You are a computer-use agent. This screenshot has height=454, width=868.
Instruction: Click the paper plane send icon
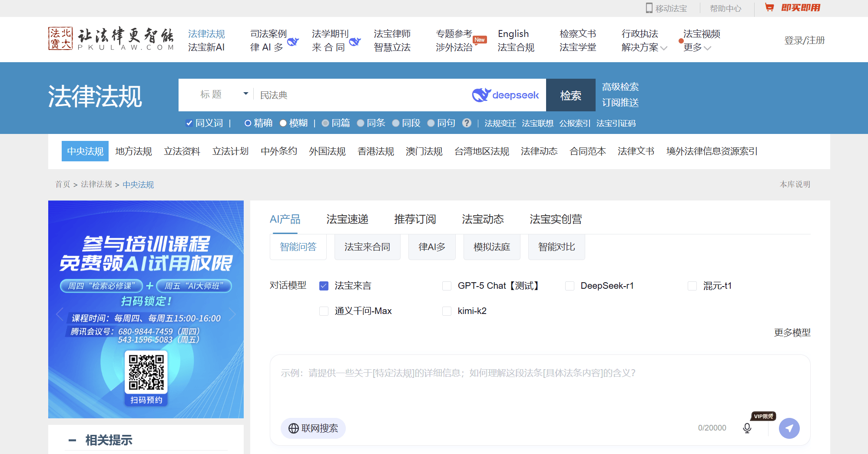tap(789, 428)
